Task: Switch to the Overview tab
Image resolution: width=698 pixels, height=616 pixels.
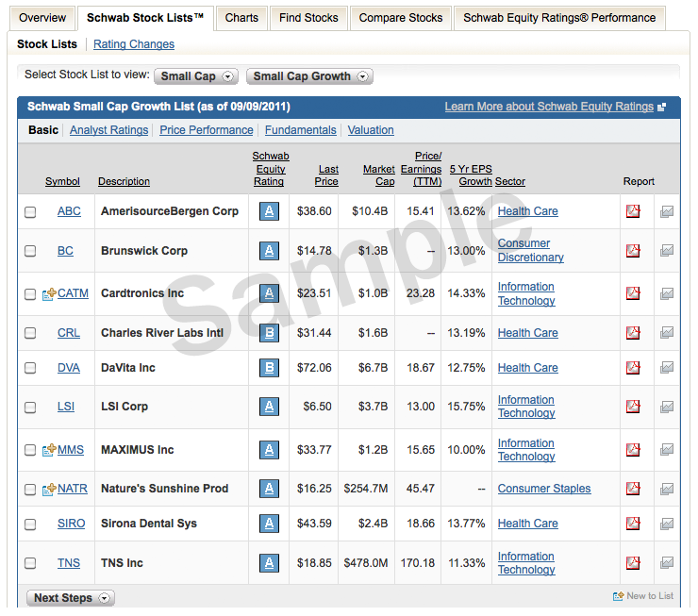Action: coord(42,18)
